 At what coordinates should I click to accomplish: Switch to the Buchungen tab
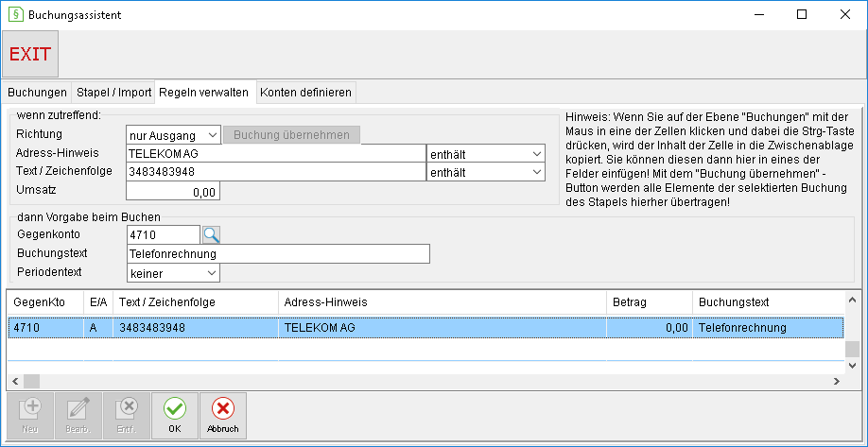coord(37,93)
